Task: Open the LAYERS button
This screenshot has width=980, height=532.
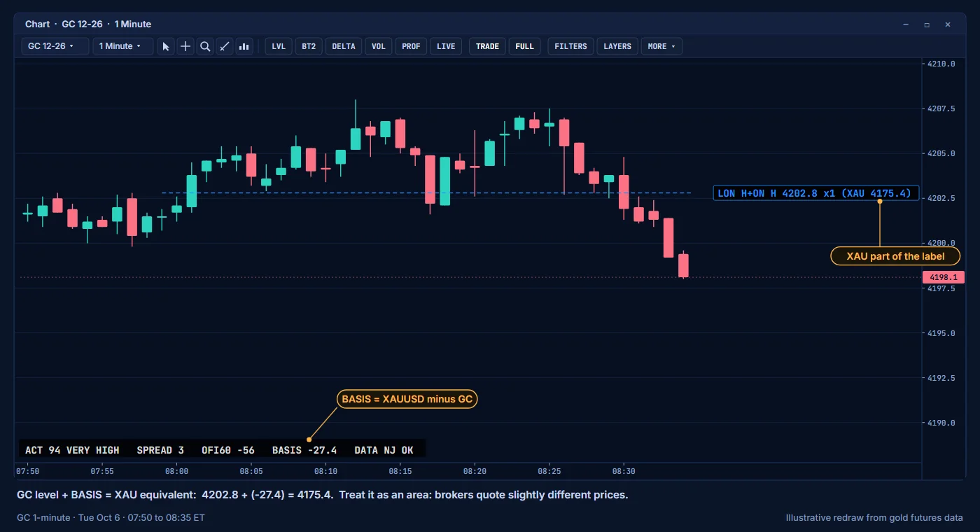Action: pyautogui.click(x=617, y=46)
